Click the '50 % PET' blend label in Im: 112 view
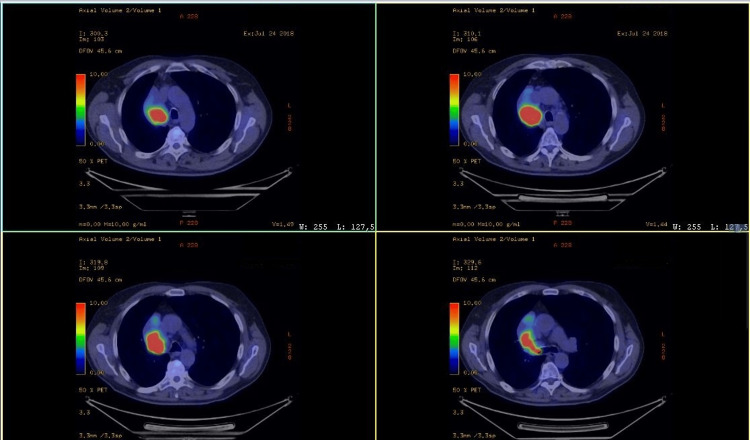This screenshot has height=440, width=750. coord(466,390)
